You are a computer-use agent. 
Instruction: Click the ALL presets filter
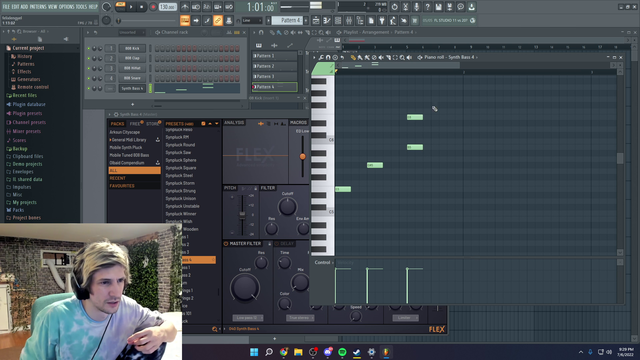click(134, 171)
